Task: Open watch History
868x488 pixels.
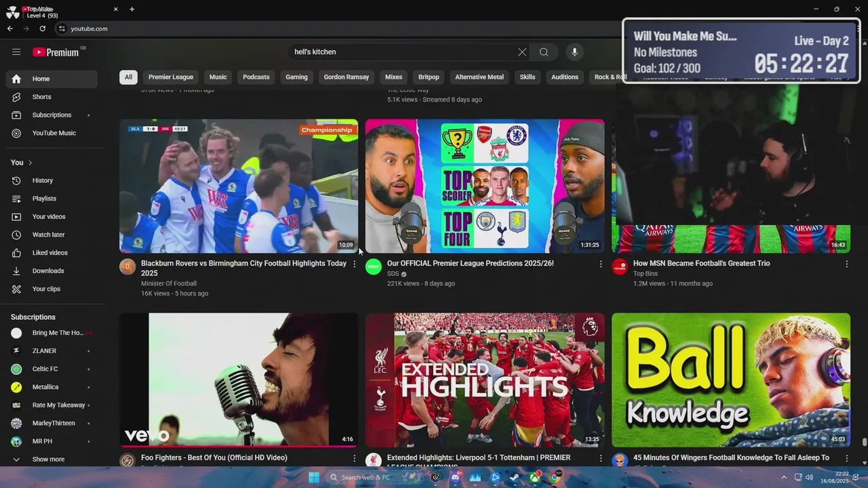Action: tap(52, 180)
